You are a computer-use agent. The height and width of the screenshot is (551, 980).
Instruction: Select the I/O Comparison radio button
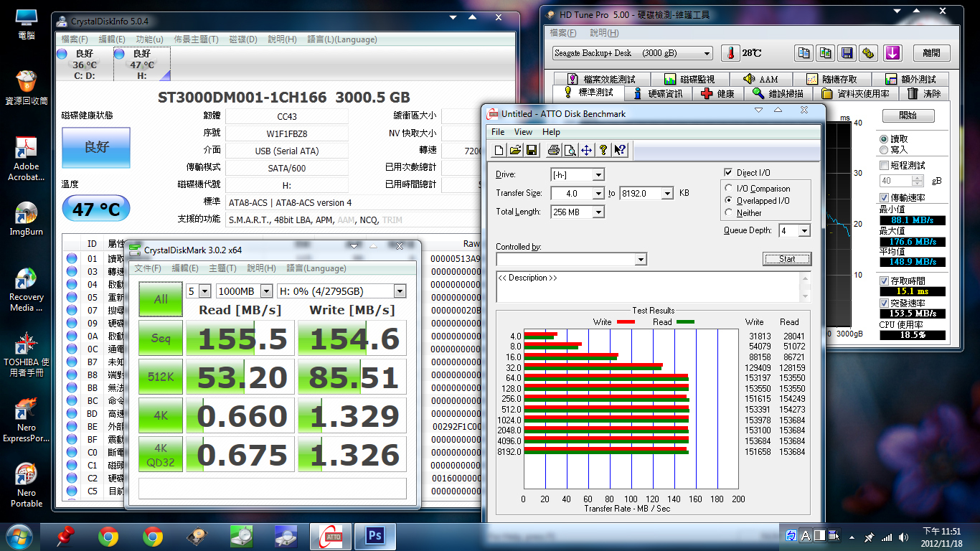coord(730,189)
